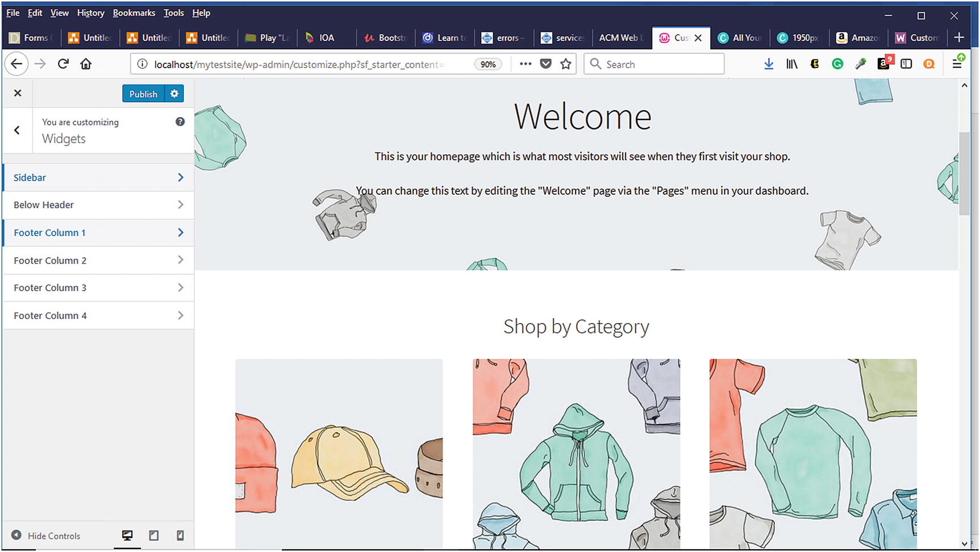This screenshot has width=980, height=552.
Task: Show site information for localhost
Action: click(142, 64)
